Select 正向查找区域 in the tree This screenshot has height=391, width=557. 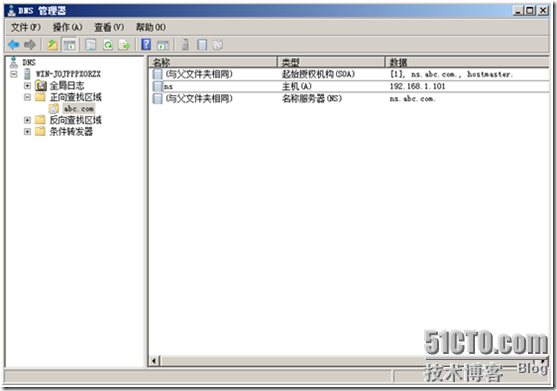[75, 97]
